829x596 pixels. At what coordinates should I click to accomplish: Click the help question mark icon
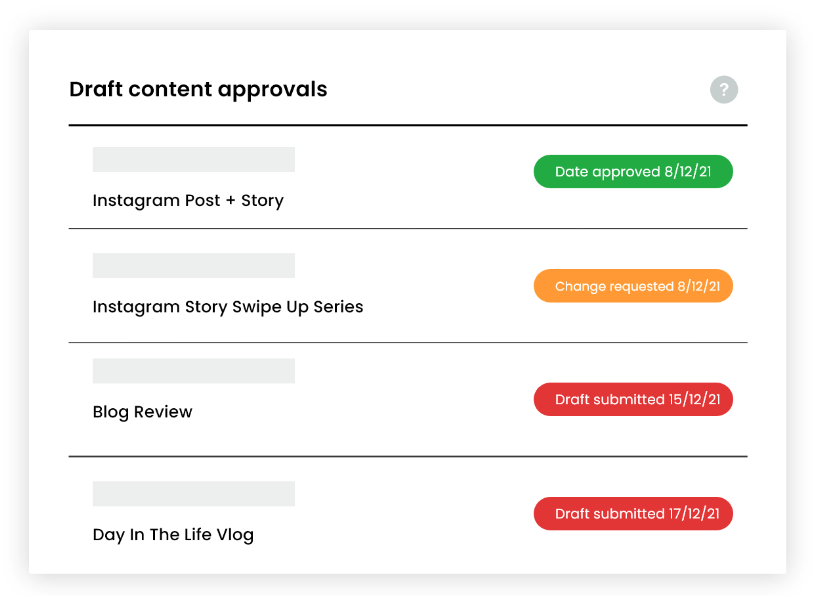[x=723, y=90]
